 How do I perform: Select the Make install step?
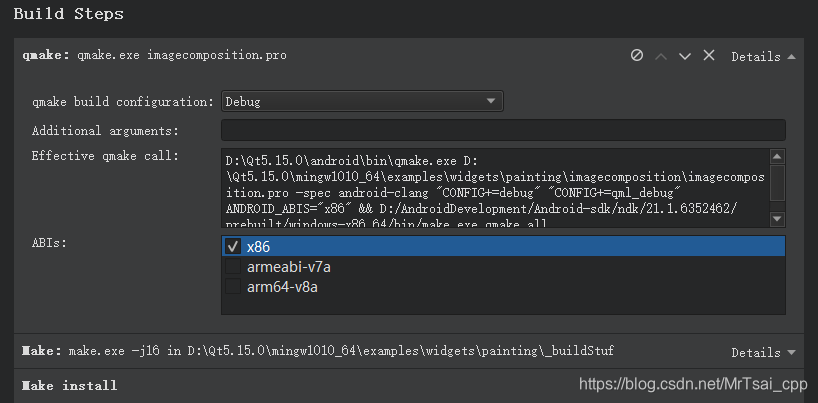pos(70,385)
